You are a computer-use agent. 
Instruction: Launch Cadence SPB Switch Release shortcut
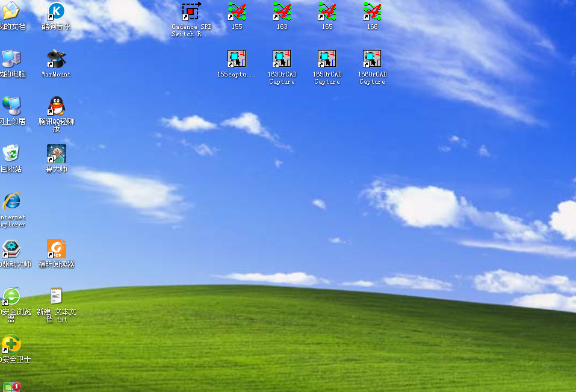tap(192, 11)
